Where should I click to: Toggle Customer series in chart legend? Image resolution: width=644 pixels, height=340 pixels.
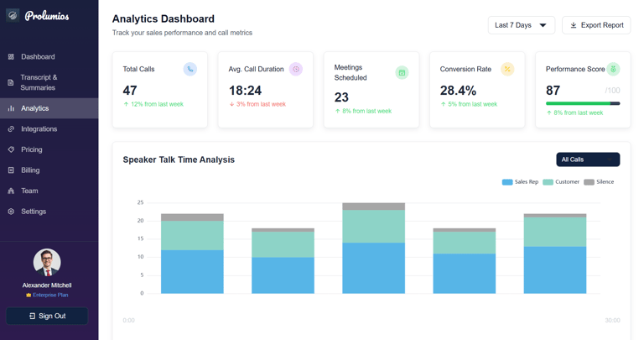(x=561, y=181)
